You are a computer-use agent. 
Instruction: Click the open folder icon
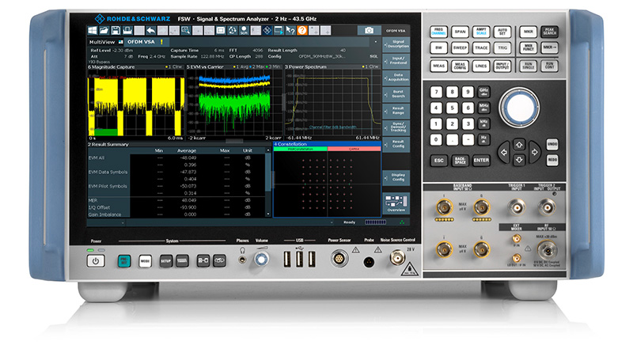pos(105,30)
